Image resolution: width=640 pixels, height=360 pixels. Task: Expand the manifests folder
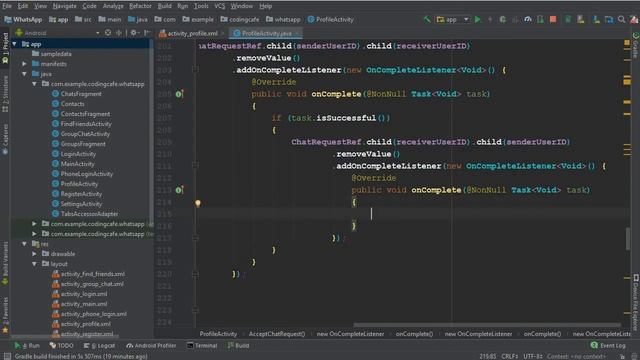(x=24, y=64)
